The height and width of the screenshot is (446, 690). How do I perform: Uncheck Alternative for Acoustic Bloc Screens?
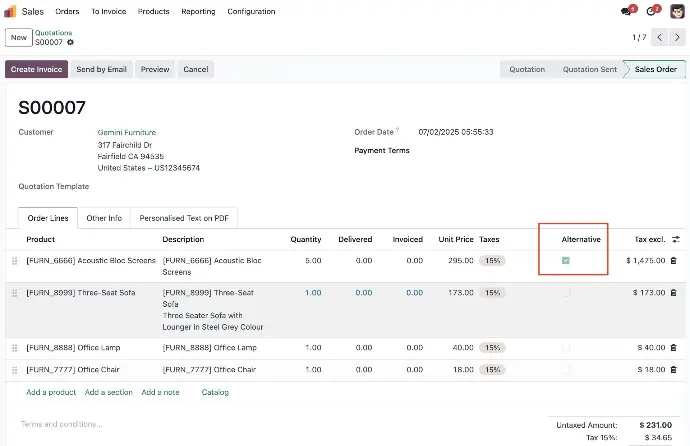coord(566,261)
